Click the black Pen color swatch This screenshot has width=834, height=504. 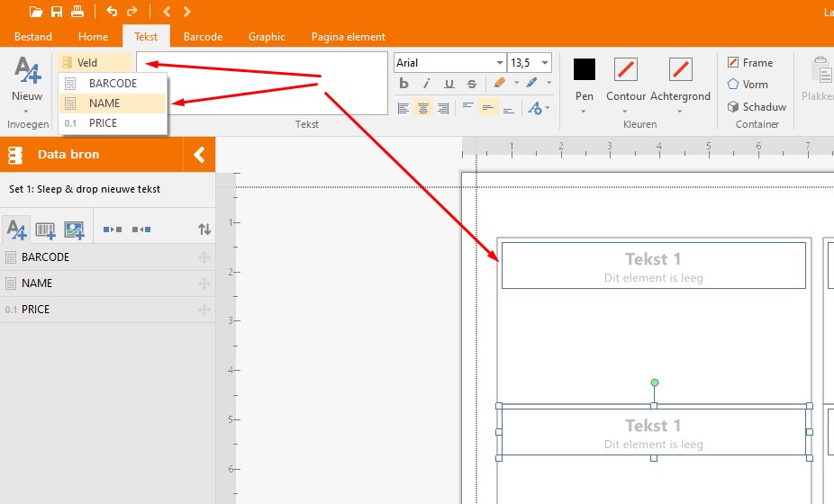click(585, 69)
